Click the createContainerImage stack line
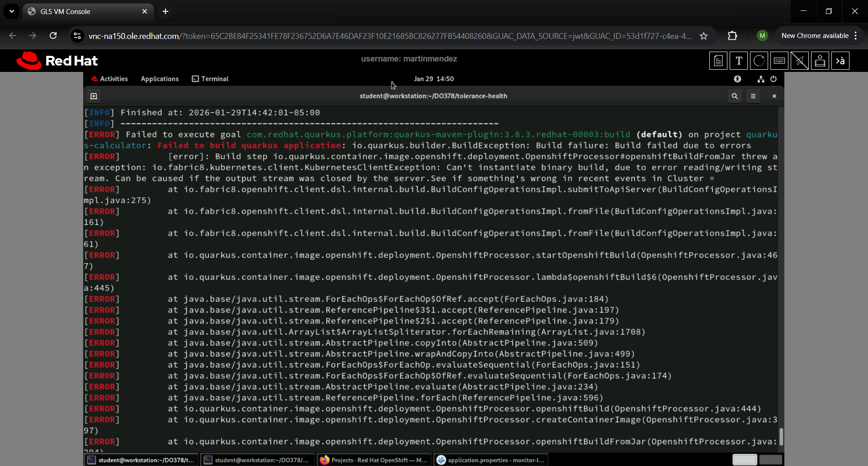Image resolution: width=868 pixels, height=466 pixels. coord(431,425)
